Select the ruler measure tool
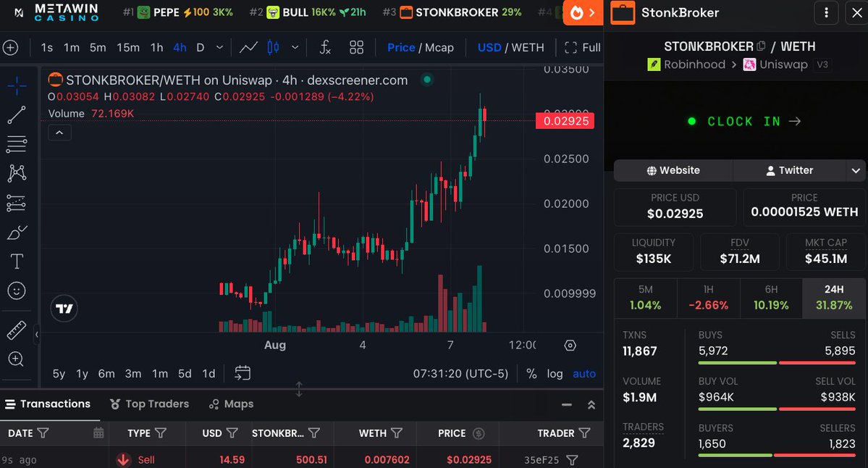This screenshot has width=868, height=468. tap(17, 330)
